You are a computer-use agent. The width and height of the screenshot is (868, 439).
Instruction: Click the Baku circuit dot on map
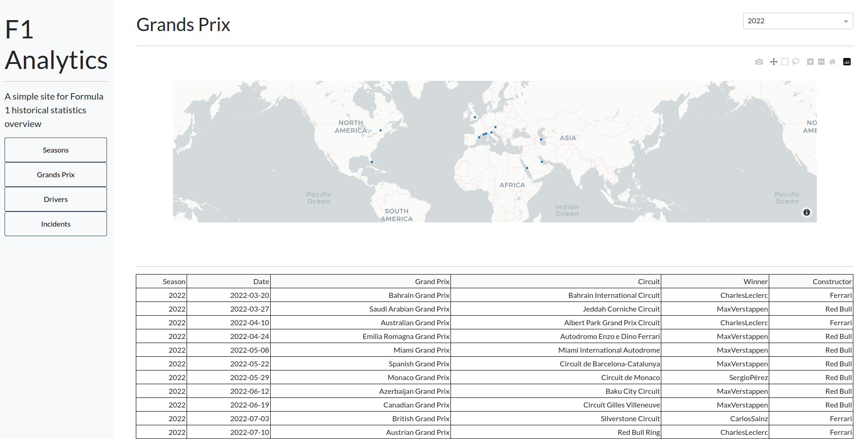click(x=541, y=139)
